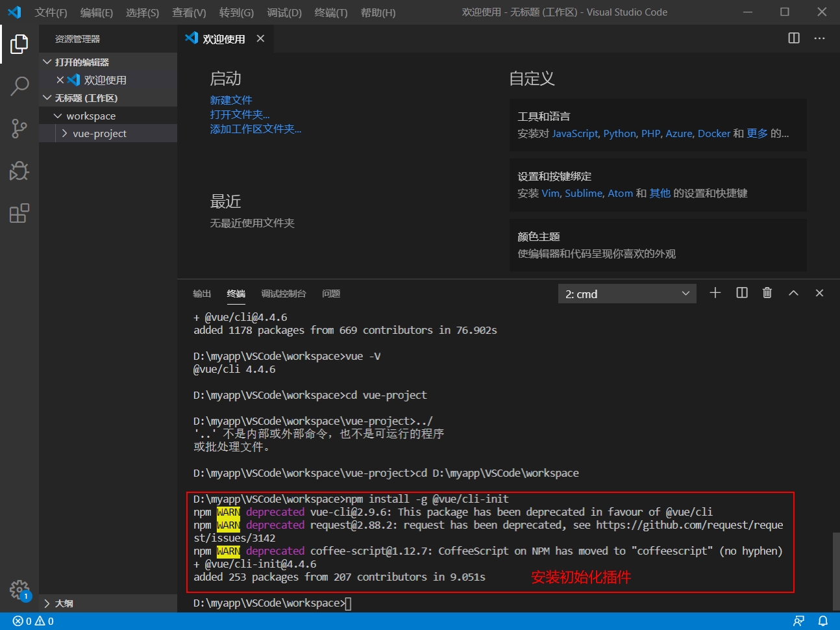The height and width of the screenshot is (630, 840).
Task: Open the Search view in activity bar
Action: (x=19, y=86)
